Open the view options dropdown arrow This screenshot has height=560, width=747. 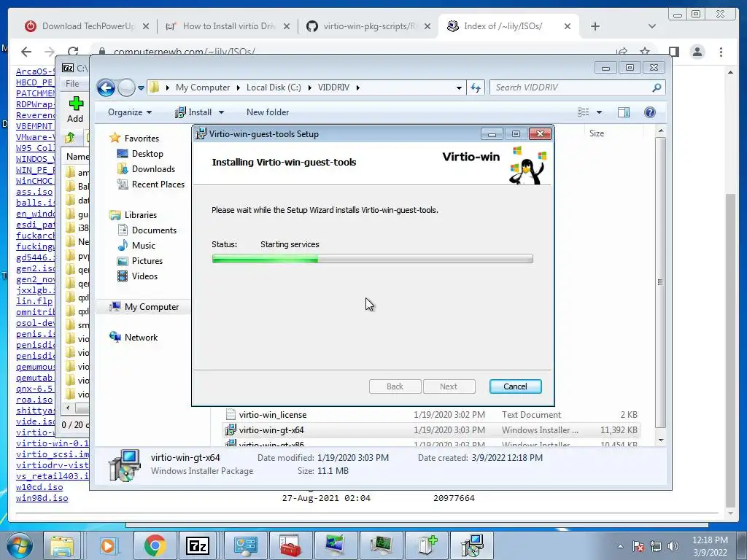pyautogui.click(x=600, y=112)
